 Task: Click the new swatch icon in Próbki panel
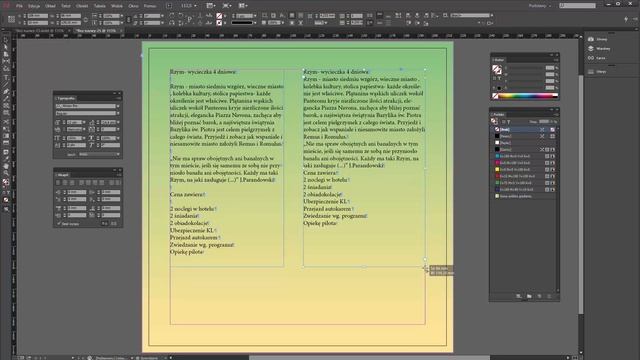539,296
